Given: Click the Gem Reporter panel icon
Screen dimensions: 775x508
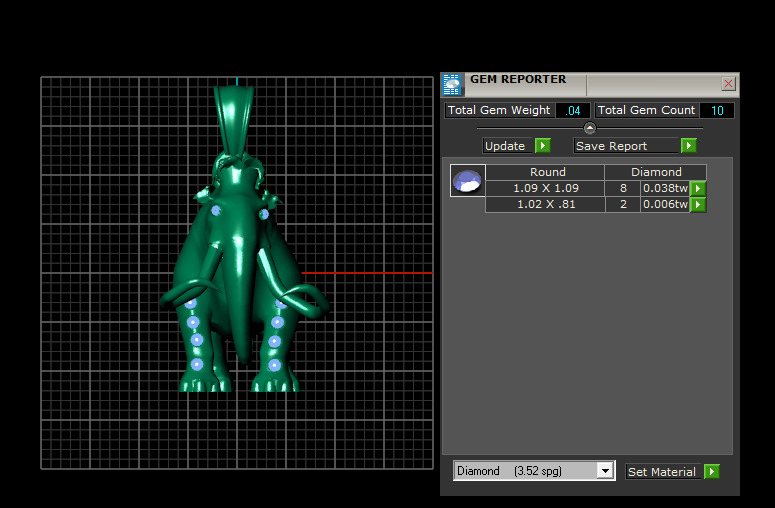Looking at the screenshot, I should (x=452, y=85).
